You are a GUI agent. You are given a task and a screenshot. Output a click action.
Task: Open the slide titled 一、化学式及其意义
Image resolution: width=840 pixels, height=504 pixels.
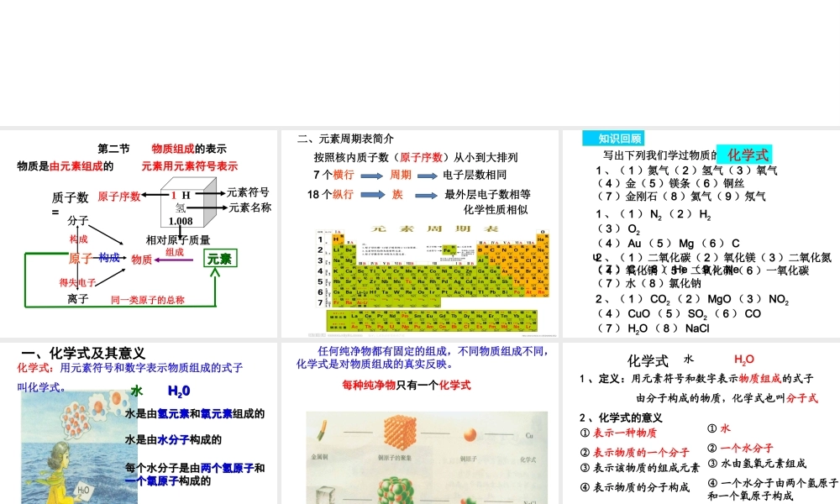(x=139, y=423)
